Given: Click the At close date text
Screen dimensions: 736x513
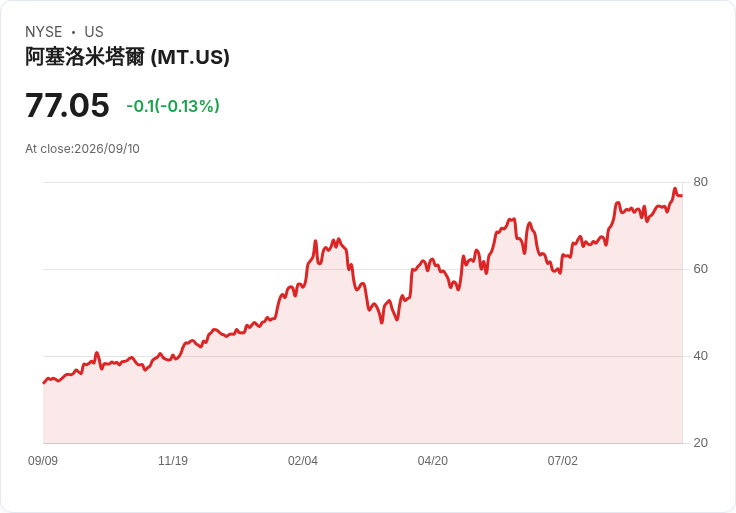Looking at the screenshot, I should pyautogui.click(x=82, y=149).
